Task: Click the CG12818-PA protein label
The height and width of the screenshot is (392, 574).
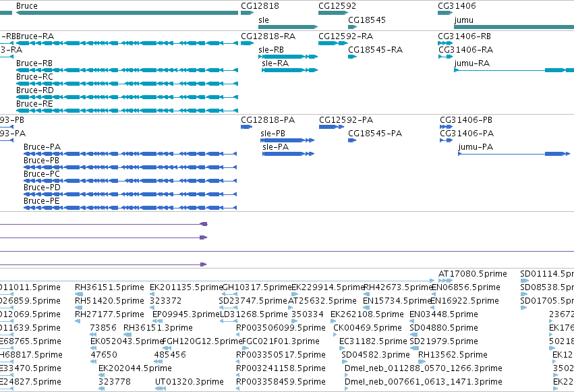Action: point(268,120)
